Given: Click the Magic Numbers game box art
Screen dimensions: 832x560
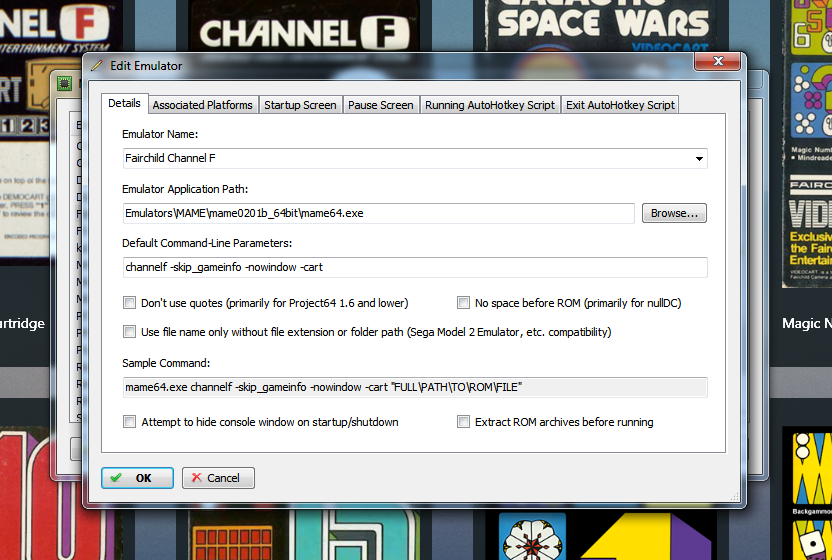Looking at the screenshot, I should tap(807, 143).
